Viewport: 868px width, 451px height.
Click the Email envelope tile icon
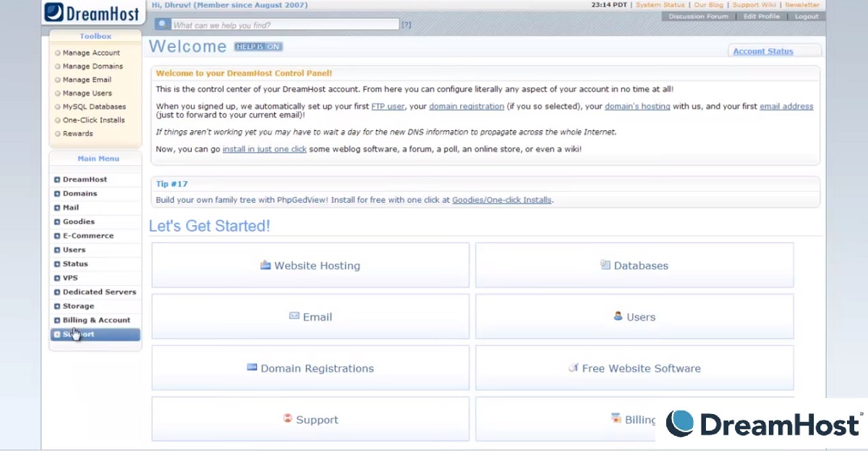pos(294,316)
